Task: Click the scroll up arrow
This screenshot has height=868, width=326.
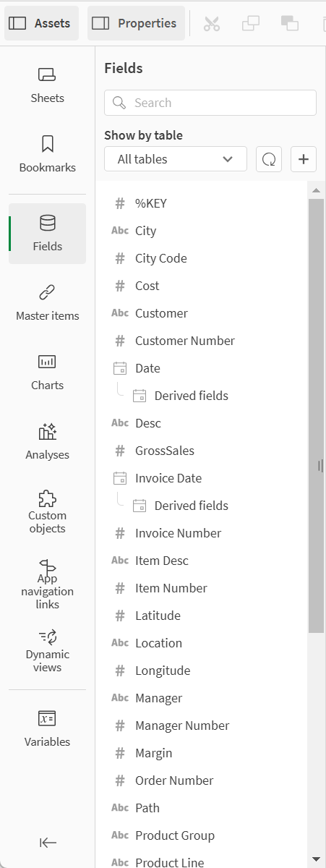Action: click(316, 191)
